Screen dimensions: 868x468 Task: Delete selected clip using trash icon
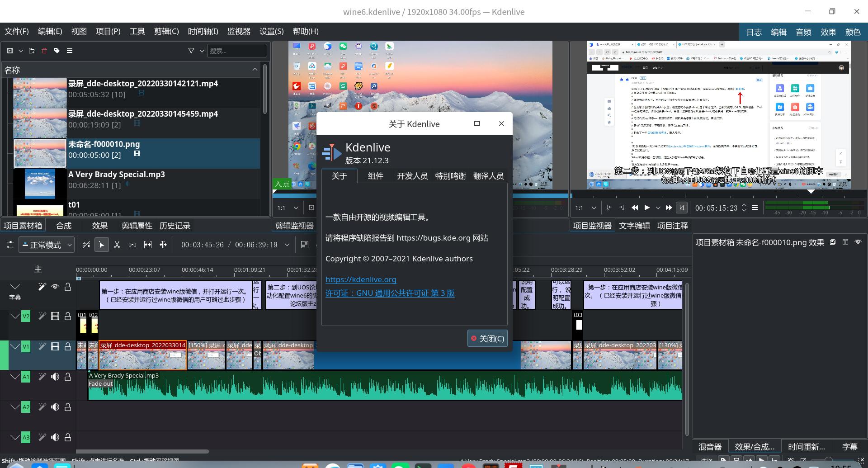point(44,51)
